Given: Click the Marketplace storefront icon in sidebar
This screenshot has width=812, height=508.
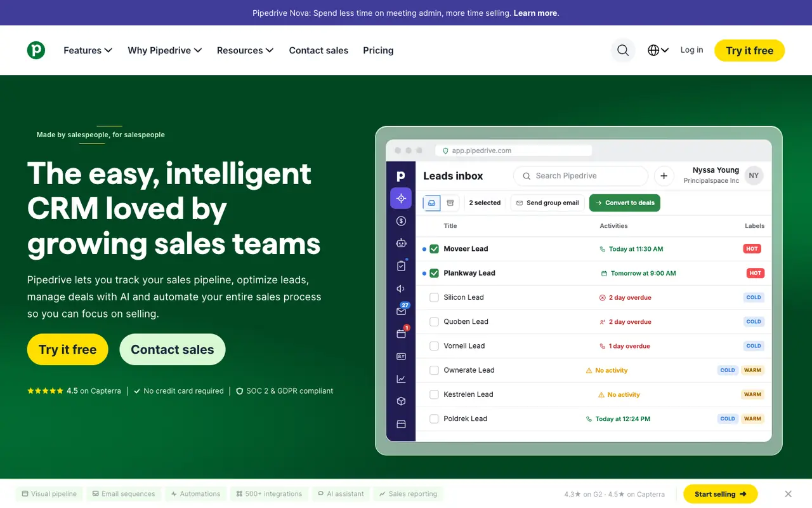Looking at the screenshot, I should click(401, 424).
